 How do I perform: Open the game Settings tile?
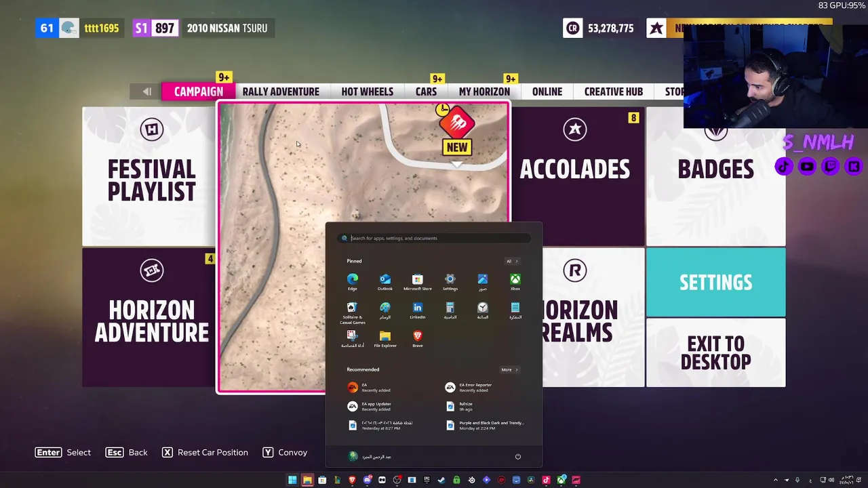(715, 282)
